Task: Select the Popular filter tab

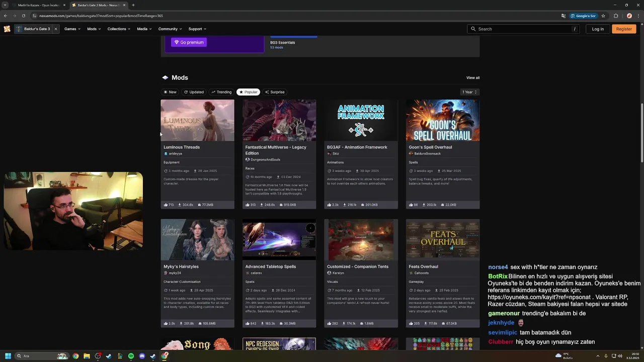Action: [248, 92]
